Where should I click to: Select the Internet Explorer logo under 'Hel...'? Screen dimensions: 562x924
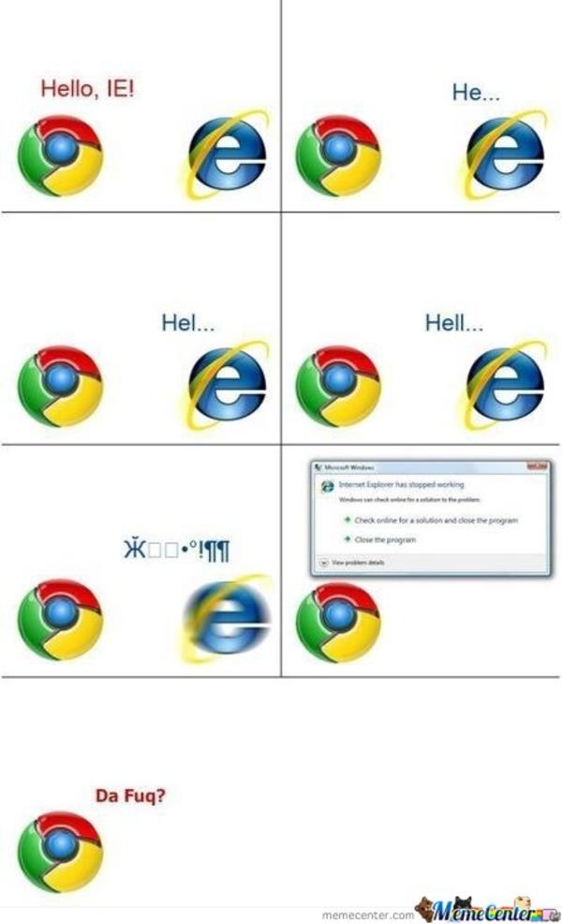[x=229, y=386]
